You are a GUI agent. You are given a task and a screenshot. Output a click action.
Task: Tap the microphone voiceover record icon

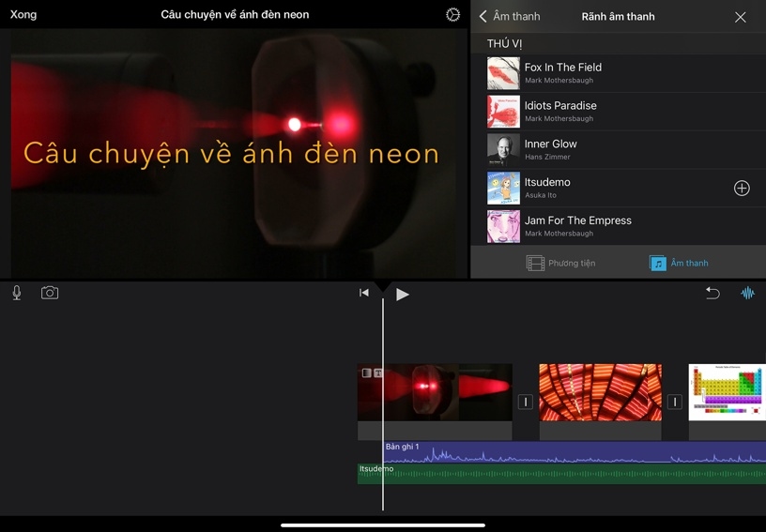(x=17, y=293)
